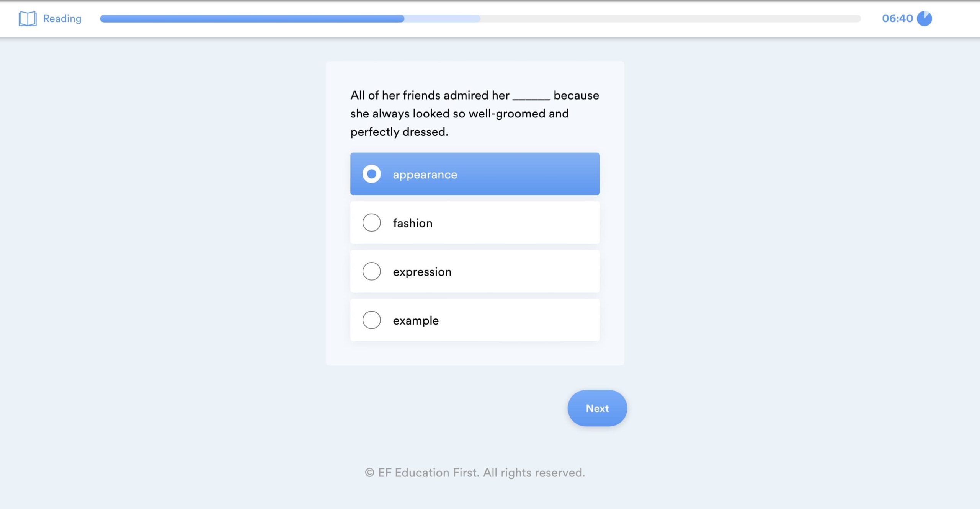This screenshot has height=509, width=980.
Task: Click the dark blue filled progress bar portion
Action: 252,18
